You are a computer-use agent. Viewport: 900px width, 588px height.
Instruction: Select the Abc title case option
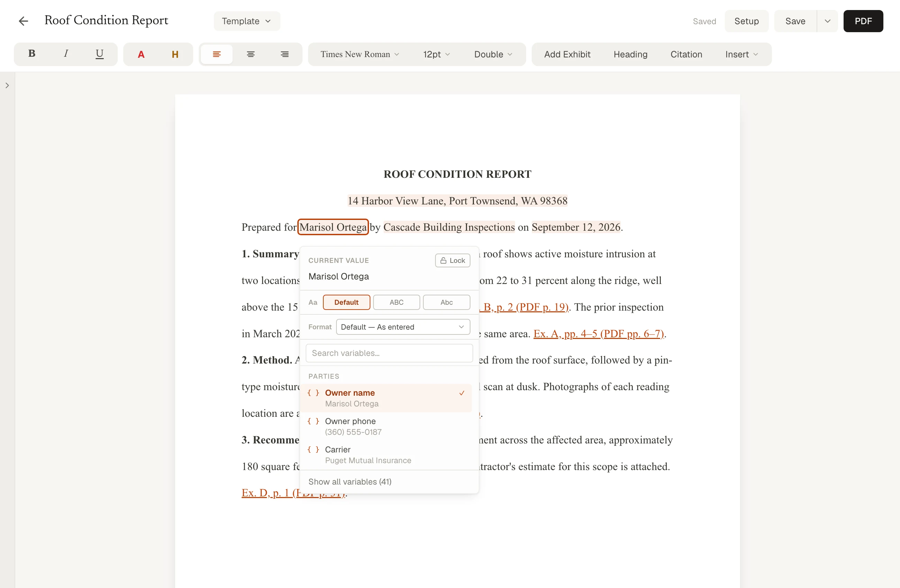tap(446, 302)
